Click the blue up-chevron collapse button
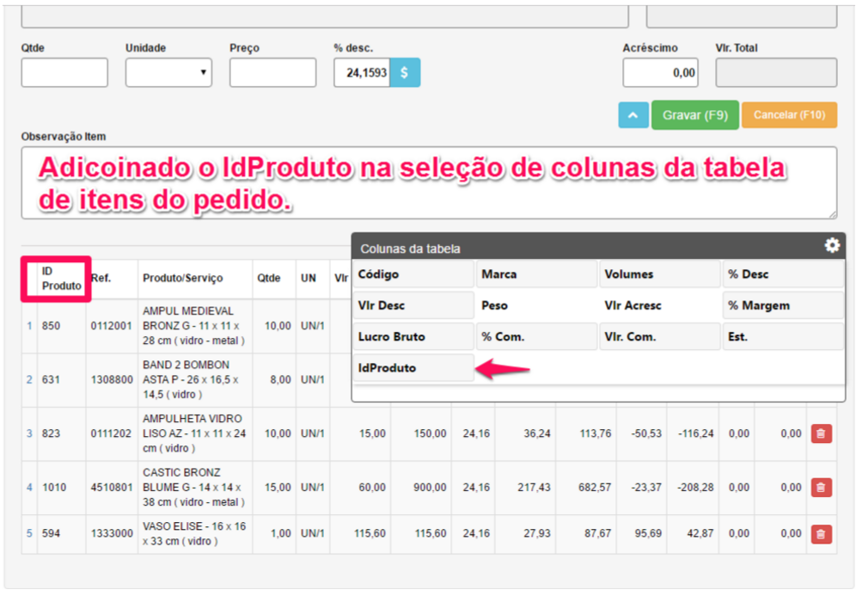868x596 pixels. (633, 115)
